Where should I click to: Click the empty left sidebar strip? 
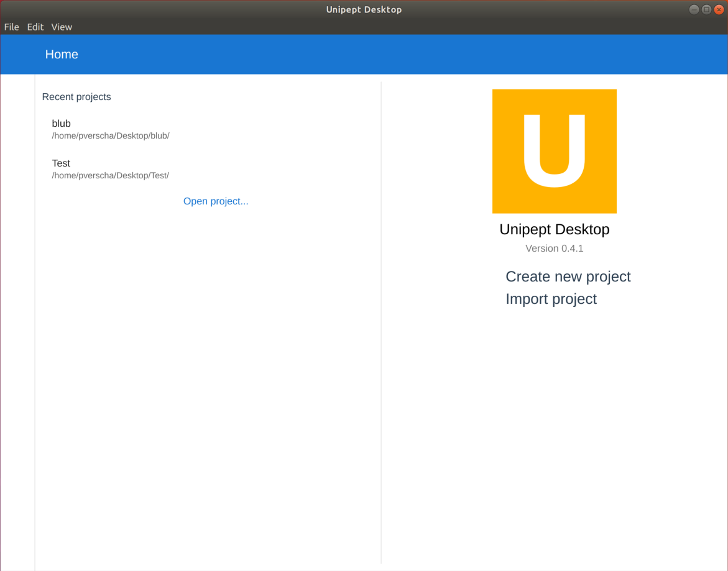pos(17,311)
